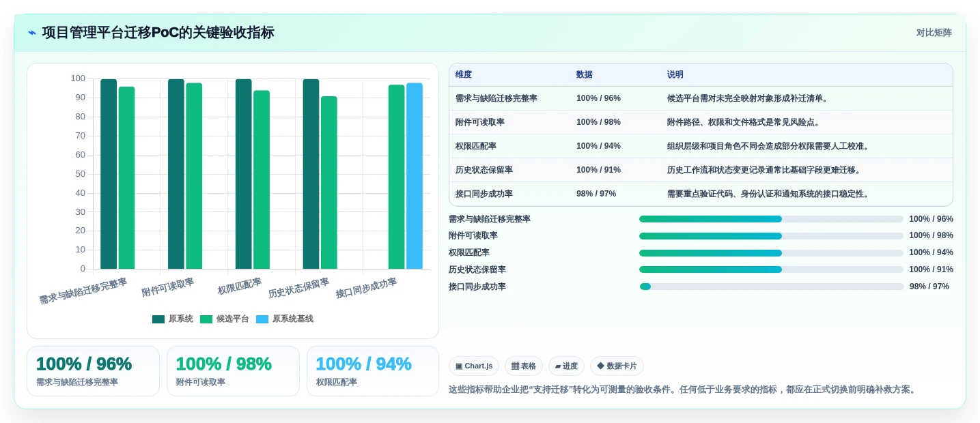Viewport: 980px width, 423px height.
Task: Click the table value 98% / 97%
Action: 596,194
